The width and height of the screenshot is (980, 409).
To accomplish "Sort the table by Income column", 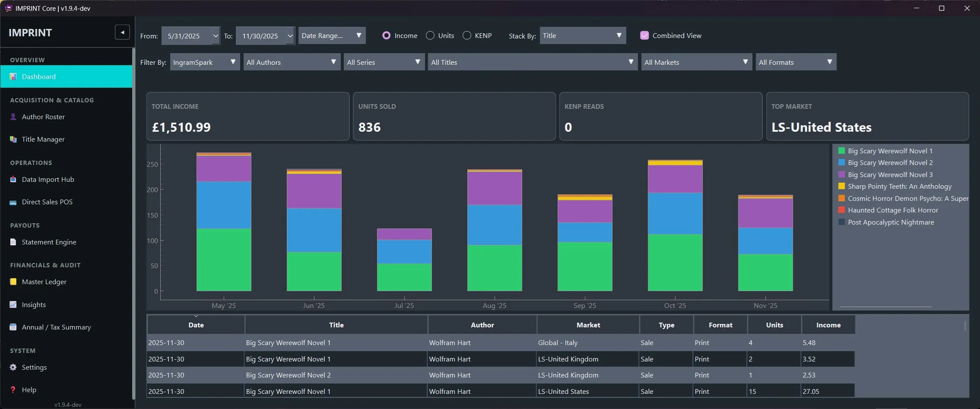I will tap(828, 325).
